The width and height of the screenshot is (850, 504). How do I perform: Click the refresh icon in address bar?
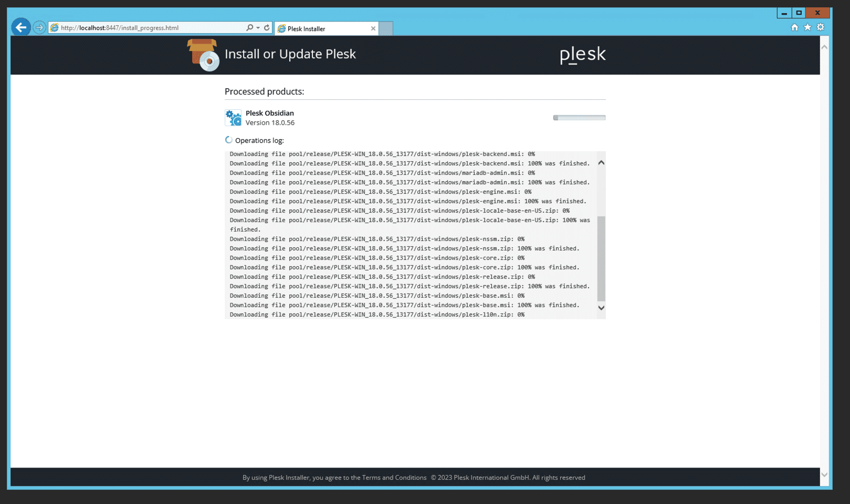pyautogui.click(x=267, y=28)
